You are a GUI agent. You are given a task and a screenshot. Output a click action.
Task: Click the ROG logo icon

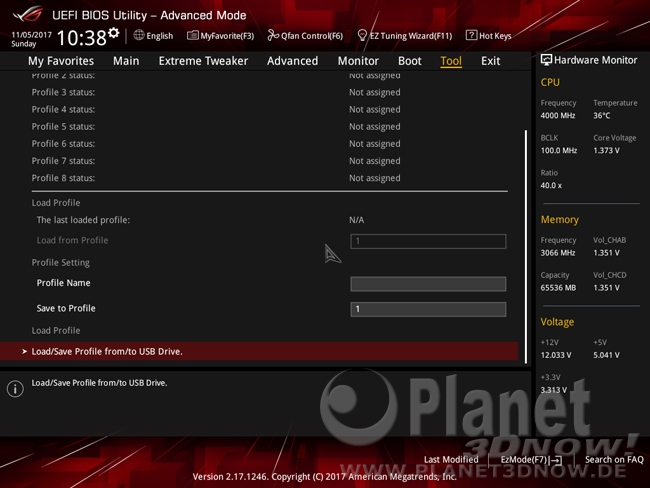pos(28,14)
